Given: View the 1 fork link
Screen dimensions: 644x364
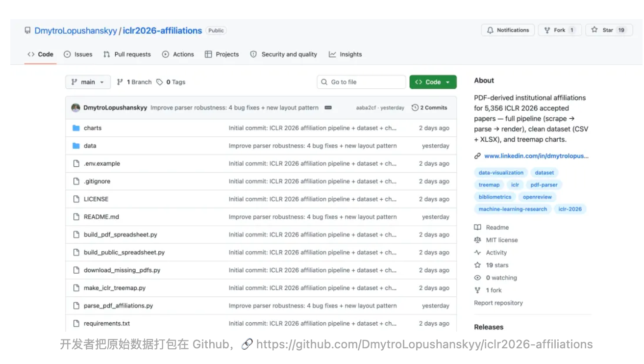Looking at the screenshot, I should [x=488, y=290].
